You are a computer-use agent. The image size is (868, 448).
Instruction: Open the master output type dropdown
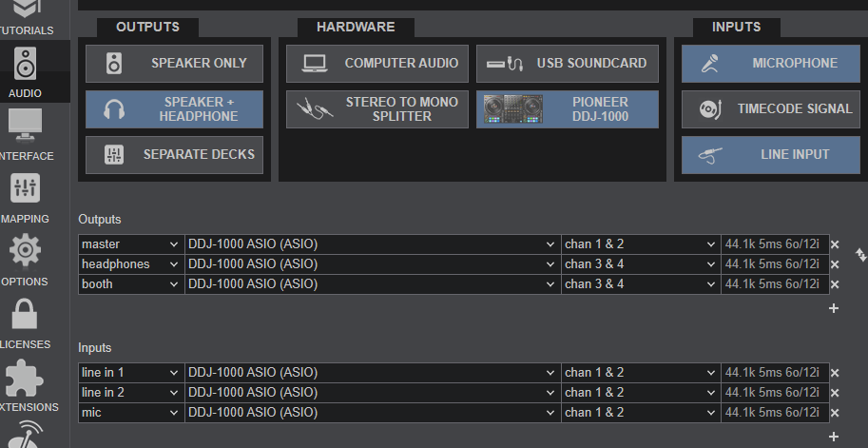[131, 244]
